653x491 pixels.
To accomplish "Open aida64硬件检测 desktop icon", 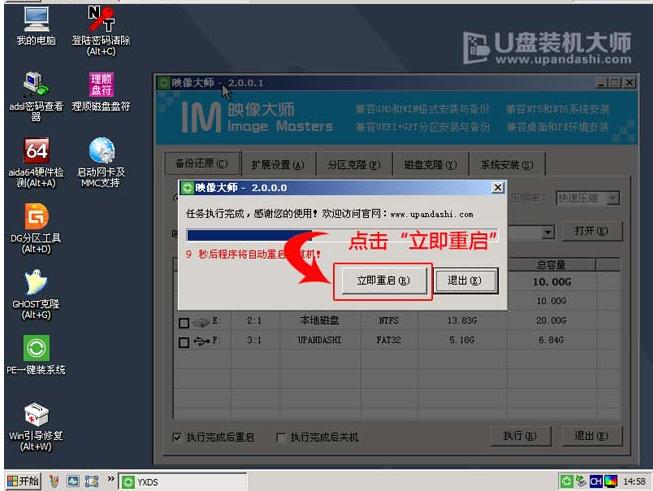I will coord(36,152).
